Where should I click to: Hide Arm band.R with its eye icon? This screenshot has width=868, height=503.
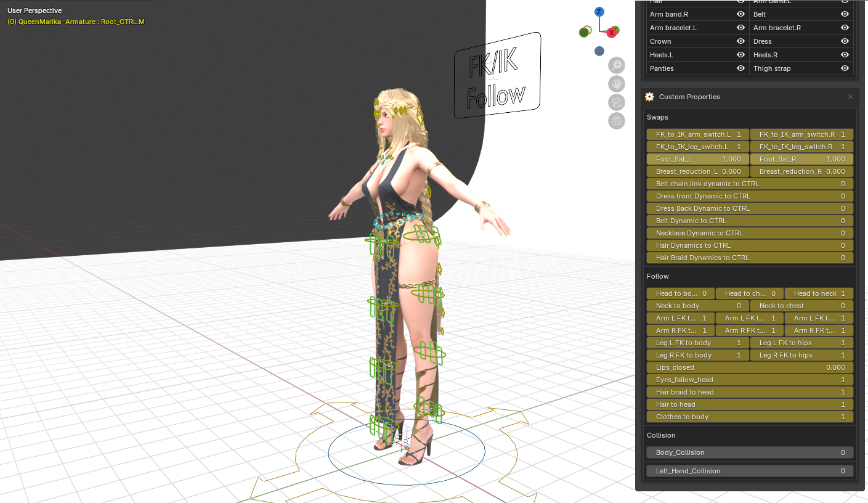[741, 14]
